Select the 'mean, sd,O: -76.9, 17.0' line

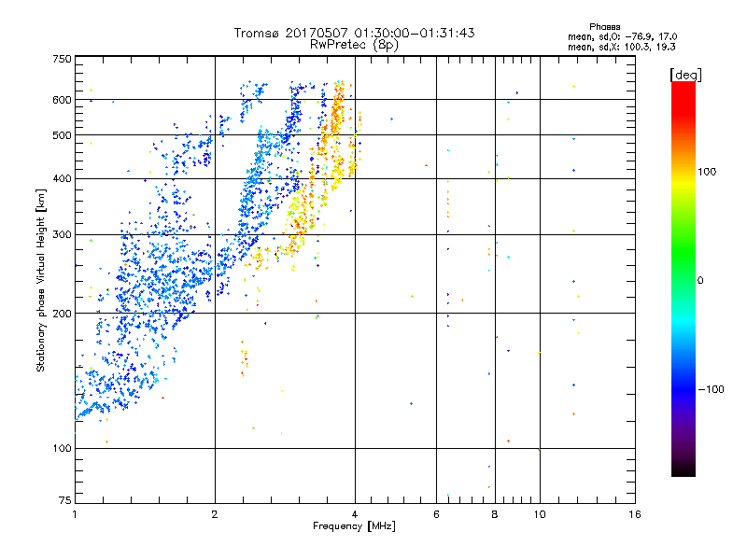click(622, 36)
